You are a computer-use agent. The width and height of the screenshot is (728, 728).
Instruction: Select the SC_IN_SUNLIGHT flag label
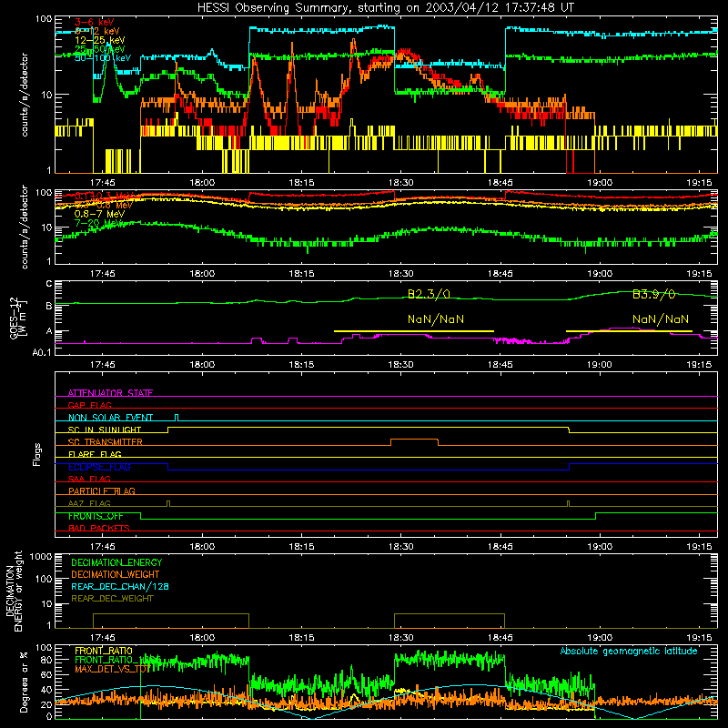[x=105, y=430]
